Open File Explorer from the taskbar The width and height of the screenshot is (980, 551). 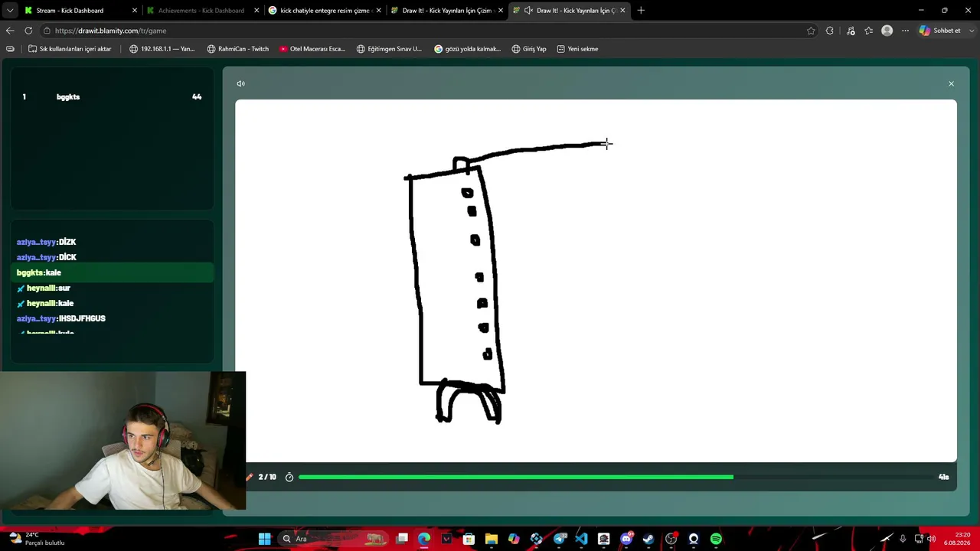point(491,539)
